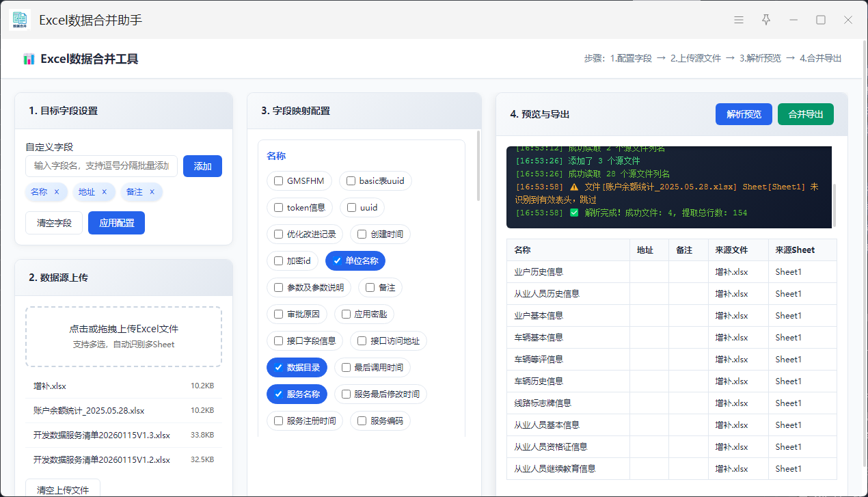Pin the window with pushpin icon
Viewport: 868px width, 497px height.
(766, 20)
